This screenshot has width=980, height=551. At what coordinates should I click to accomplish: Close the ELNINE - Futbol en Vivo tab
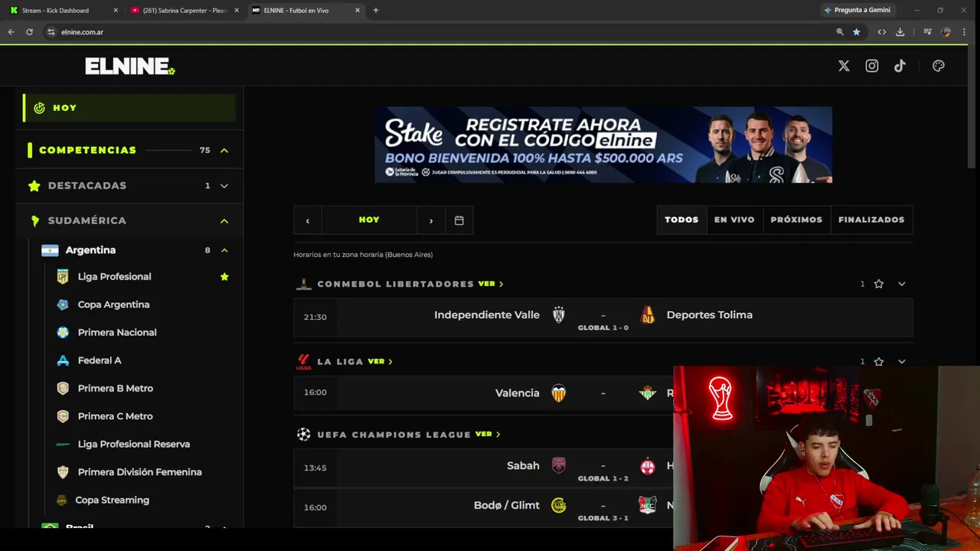pyautogui.click(x=358, y=11)
